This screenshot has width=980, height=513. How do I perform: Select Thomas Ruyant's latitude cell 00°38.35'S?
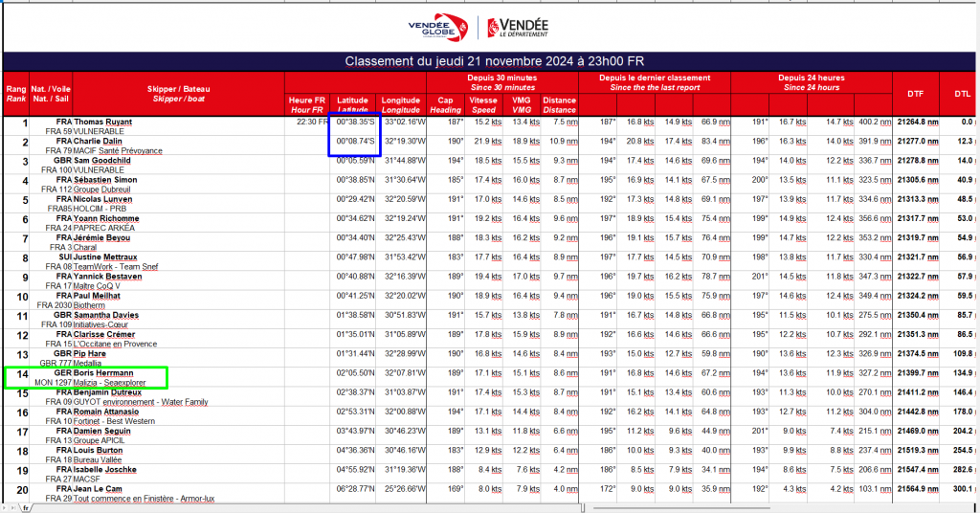[x=356, y=123]
